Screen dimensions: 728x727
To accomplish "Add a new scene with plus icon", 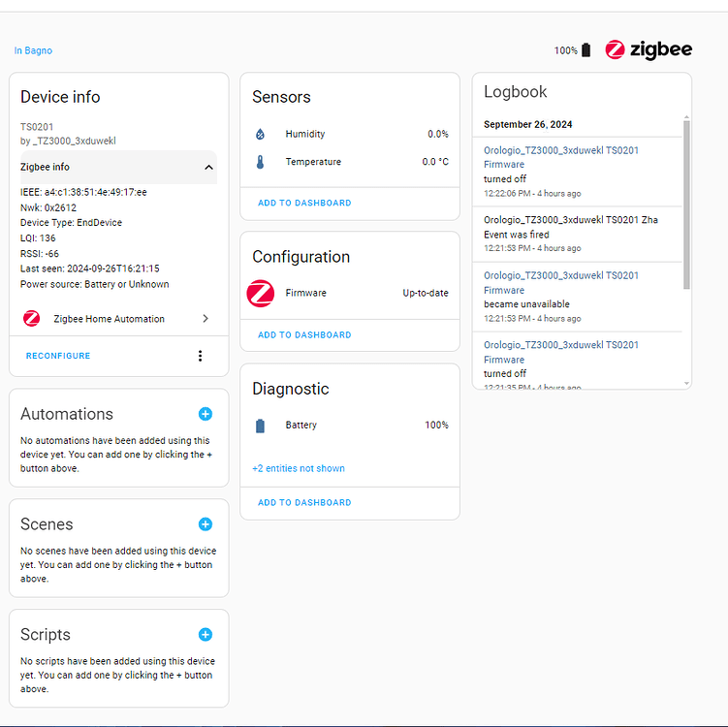I will pos(206,524).
